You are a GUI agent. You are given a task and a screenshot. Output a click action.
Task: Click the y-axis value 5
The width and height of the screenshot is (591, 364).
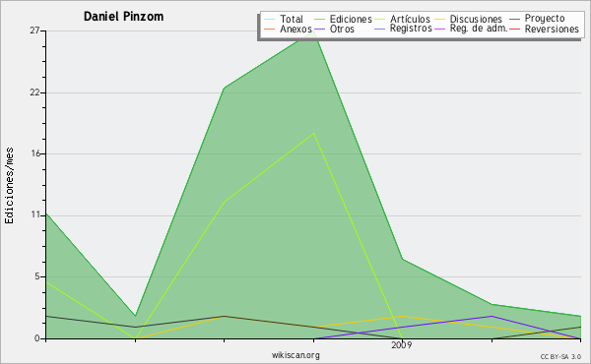[37, 276]
